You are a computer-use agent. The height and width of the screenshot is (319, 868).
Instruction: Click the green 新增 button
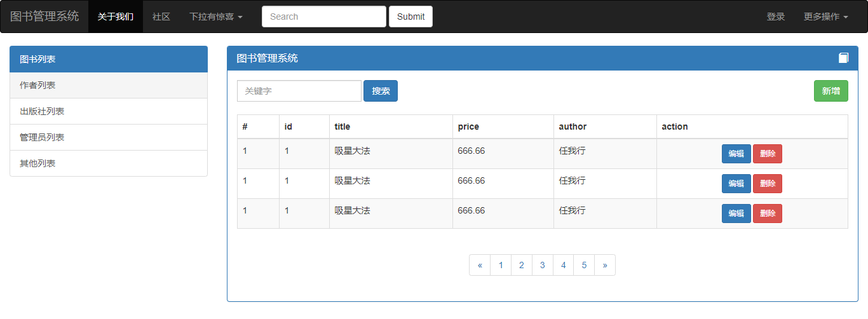pyautogui.click(x=831, y=91)
